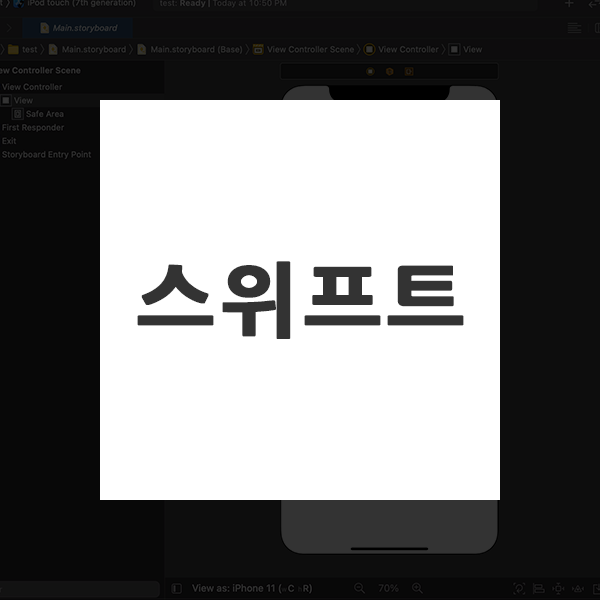Screen dimensions: 600x600
Task: Click the First Responder cube in scene dock
Action: (x=390, y=72)
